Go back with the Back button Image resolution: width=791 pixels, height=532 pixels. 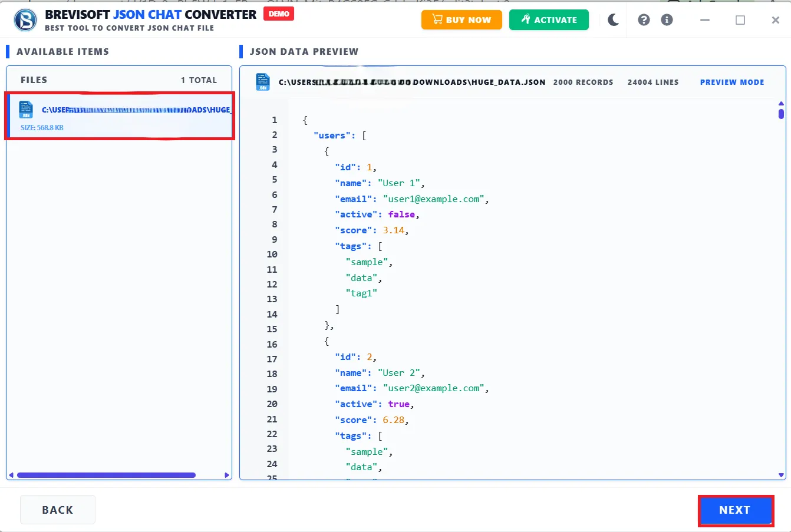[x=58, y=510]
